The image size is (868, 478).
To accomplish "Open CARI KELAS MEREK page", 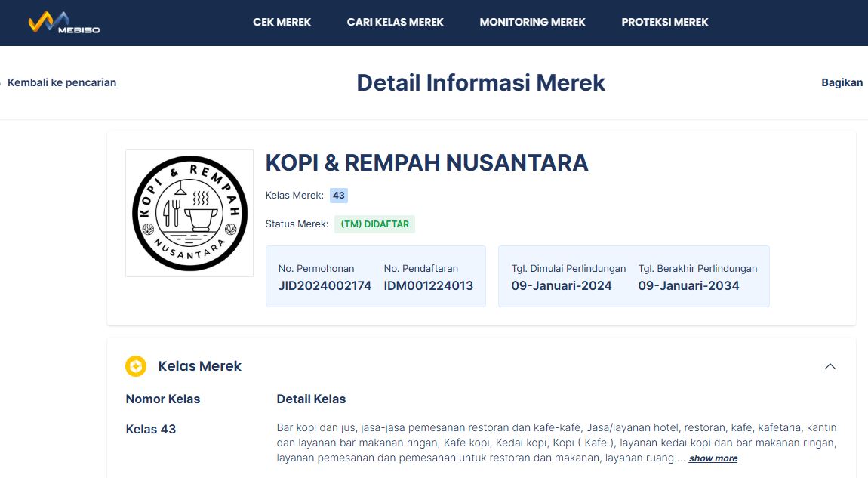I will point(396,22).
